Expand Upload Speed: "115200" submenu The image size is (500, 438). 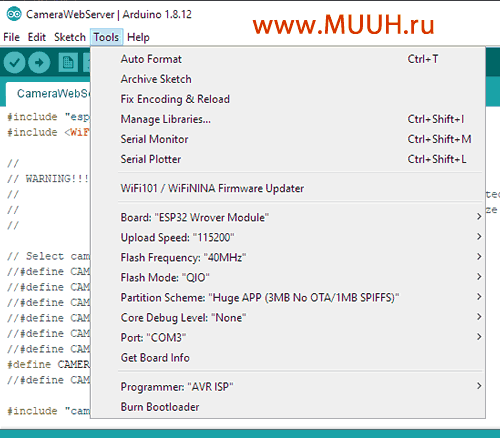click(288, 237)
